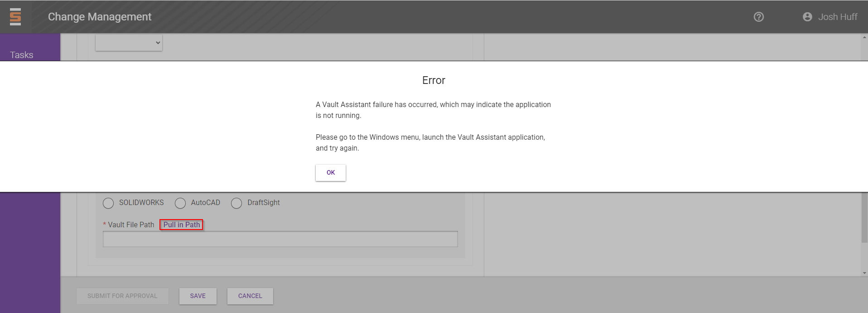Focus the Vault File Path text field
The image size is (868, 313).
click(x=280, y=239)
